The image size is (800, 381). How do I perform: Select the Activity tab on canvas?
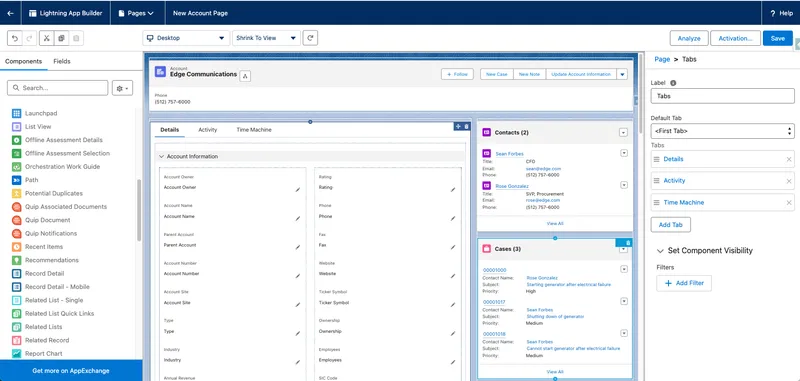(x=208, y=130)
